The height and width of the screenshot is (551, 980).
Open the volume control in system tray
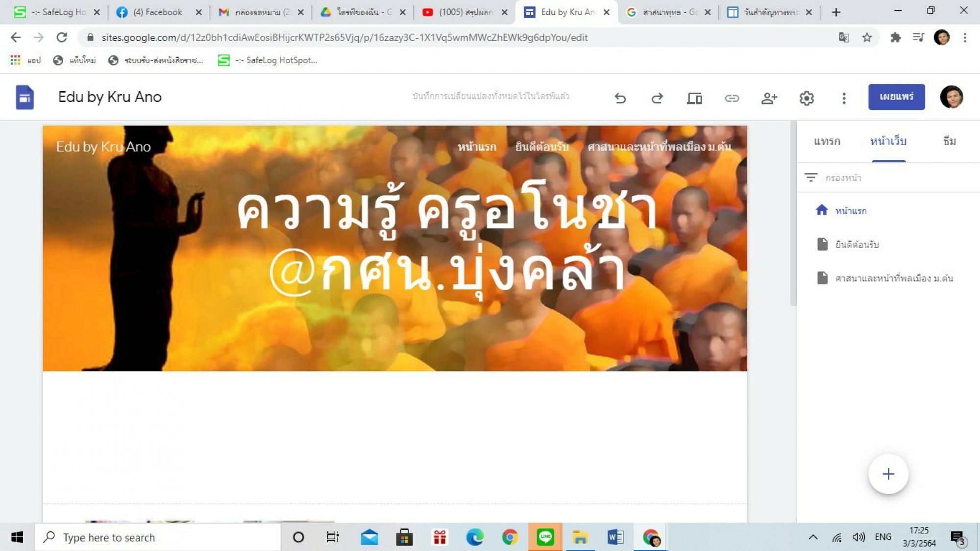coord(858,537)
